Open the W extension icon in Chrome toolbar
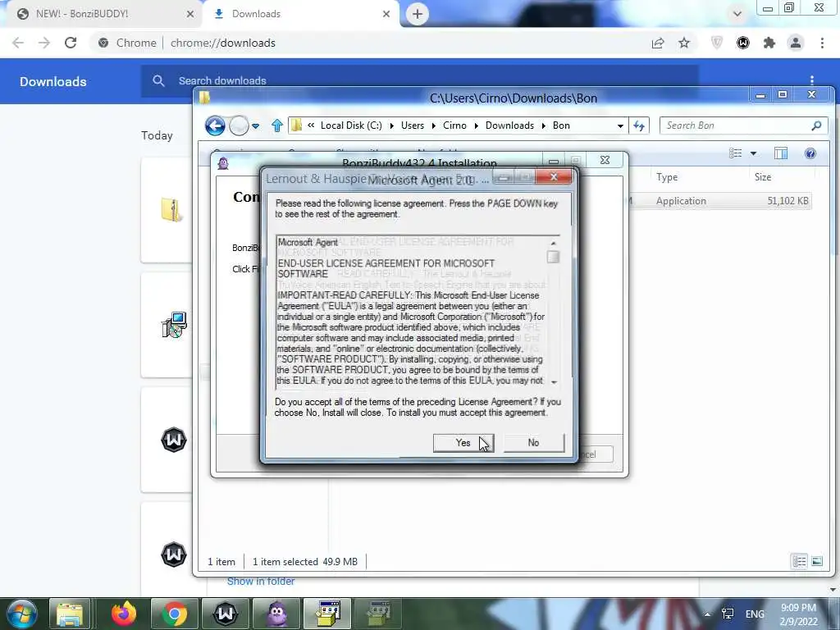The image size is (840, 630). click(x=743, y=43)
